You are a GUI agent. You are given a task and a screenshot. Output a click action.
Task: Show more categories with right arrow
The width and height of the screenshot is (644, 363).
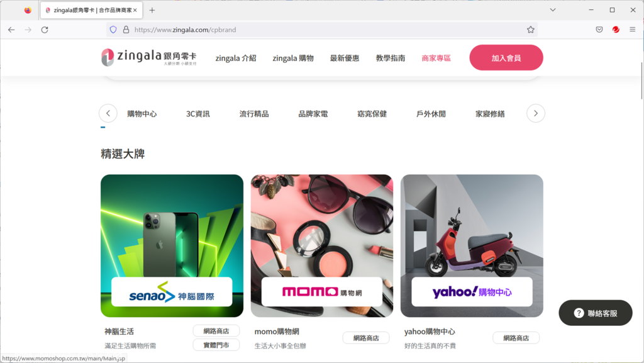tap(536, 113)
